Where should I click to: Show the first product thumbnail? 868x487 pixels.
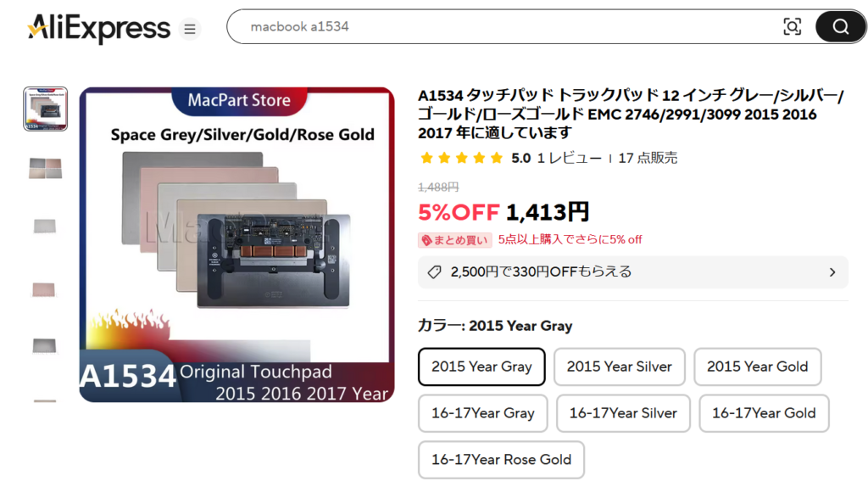pyautogui.click(x=46, y=109)
